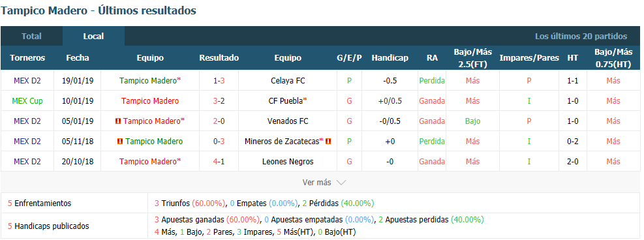Click the Impares/Pares column header

point(529,58)
